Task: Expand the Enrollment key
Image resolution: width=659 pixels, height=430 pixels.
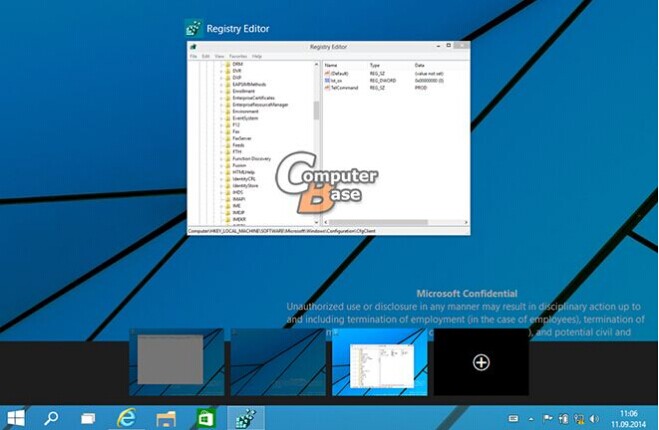Action: coord(221,91)
